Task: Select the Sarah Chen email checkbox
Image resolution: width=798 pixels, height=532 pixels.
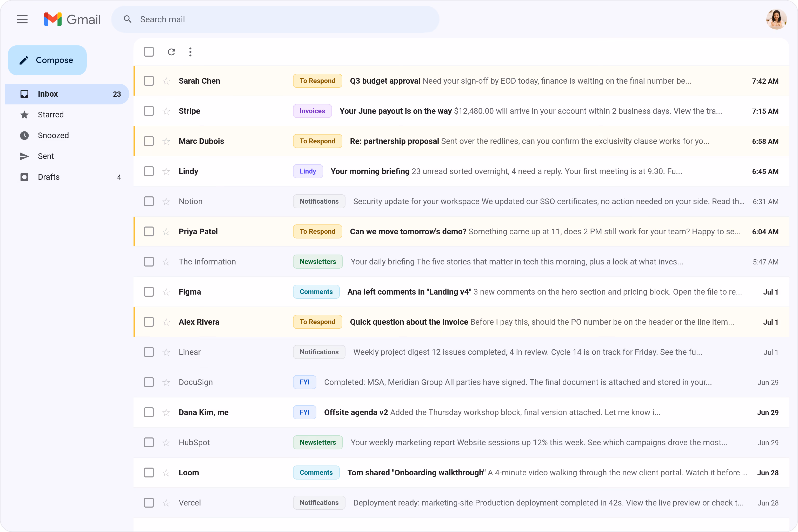Action: pyautogui.click(x=149, y=81)
